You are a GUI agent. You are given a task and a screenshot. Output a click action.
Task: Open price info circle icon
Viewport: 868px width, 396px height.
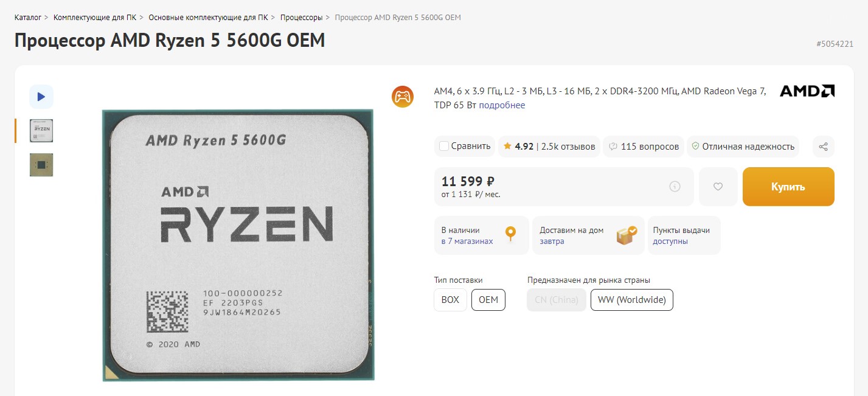pos(675,187)
